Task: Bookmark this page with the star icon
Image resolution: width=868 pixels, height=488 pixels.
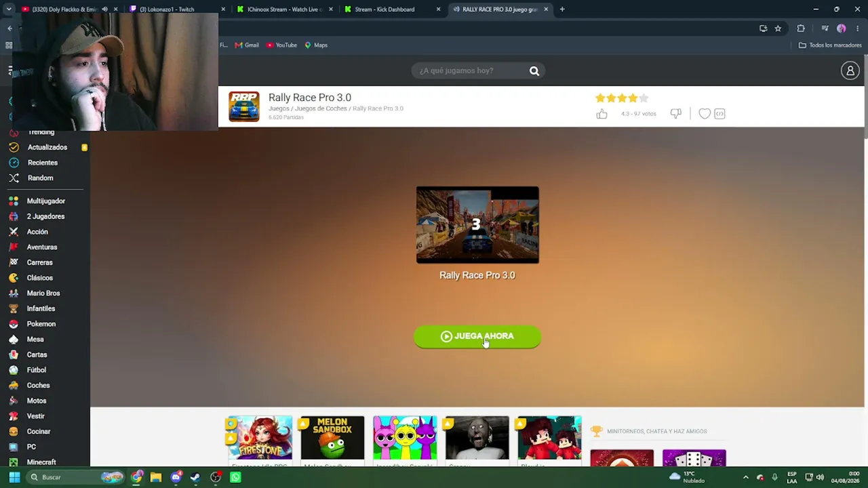Action: [x=778, y=28]
